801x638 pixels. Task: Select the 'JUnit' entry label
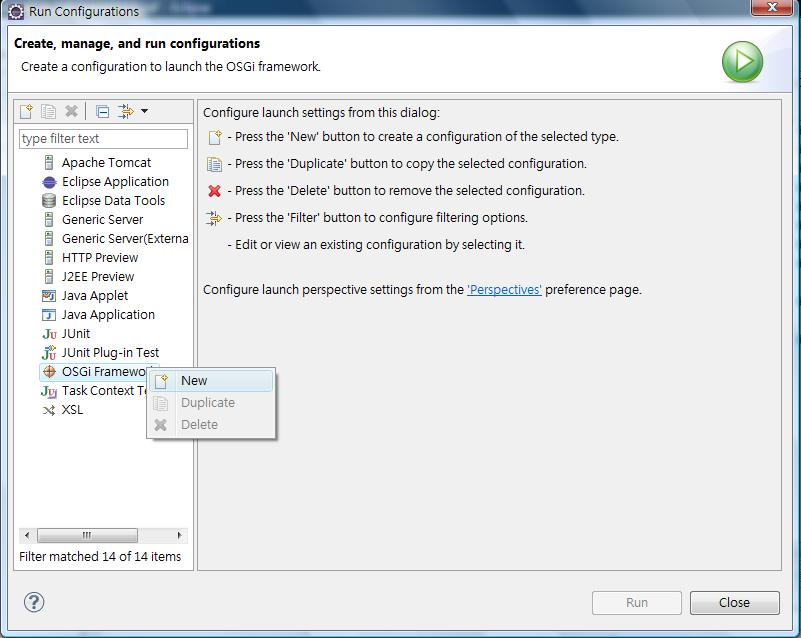(76, 334)
